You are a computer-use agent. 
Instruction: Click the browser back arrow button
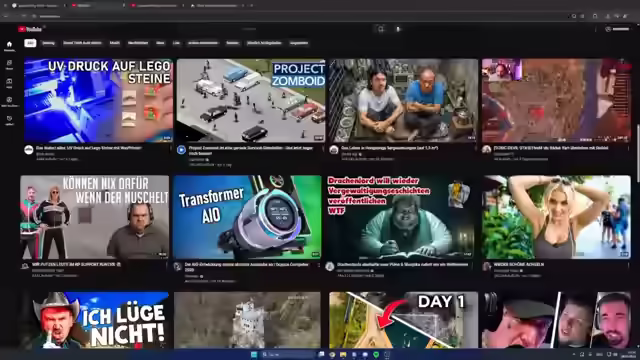(x=6, y=16)
